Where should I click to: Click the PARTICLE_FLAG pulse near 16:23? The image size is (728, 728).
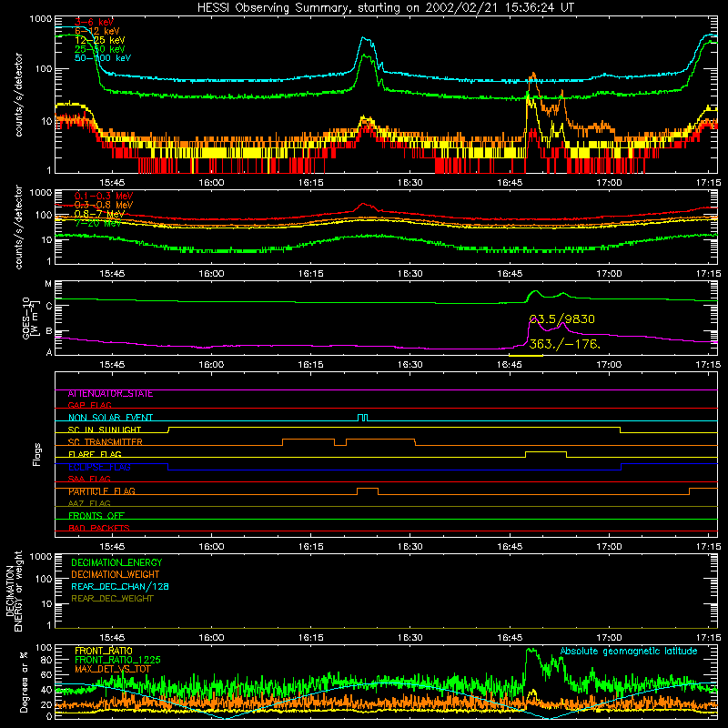tap(368, 489)
